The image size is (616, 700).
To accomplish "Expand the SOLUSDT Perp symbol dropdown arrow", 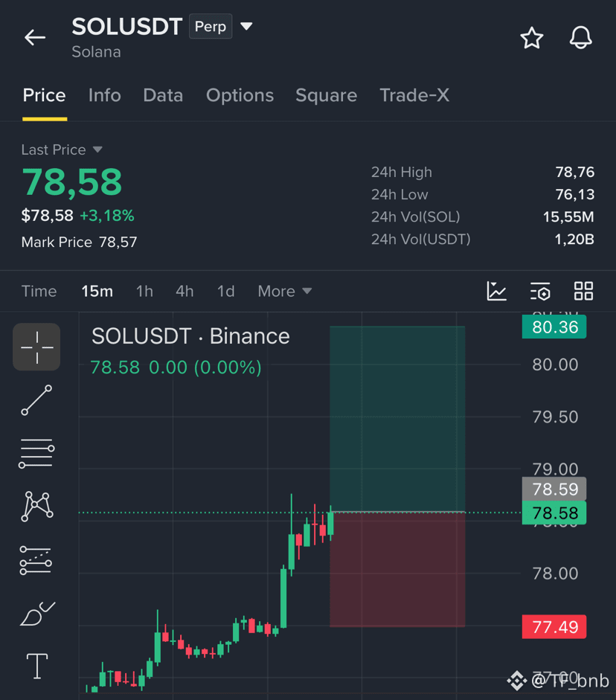I will pos(246,26).
